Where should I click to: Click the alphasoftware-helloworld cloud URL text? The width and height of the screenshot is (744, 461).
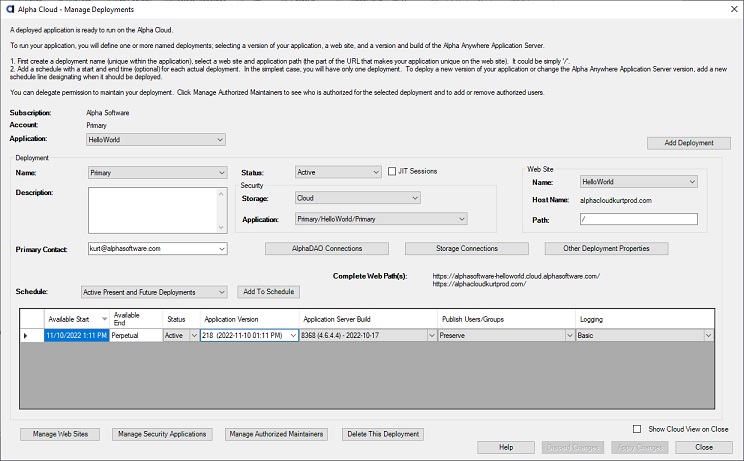click(x=516, y=276)
